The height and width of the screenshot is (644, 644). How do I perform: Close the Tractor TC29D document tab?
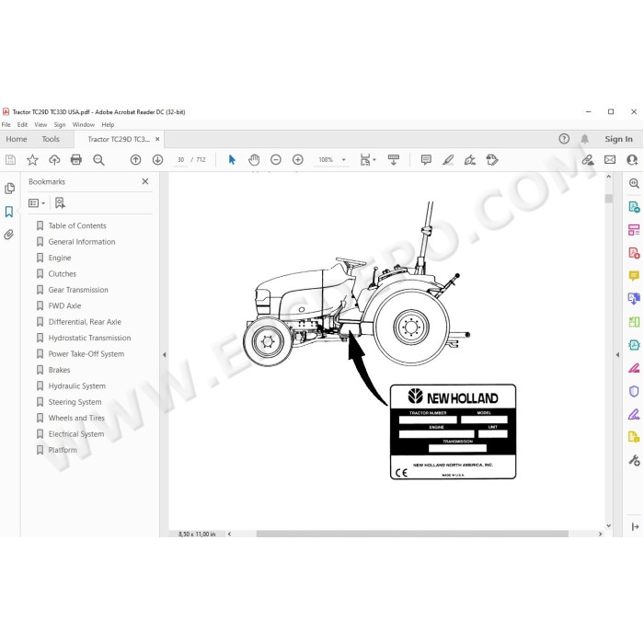point(157,139)
